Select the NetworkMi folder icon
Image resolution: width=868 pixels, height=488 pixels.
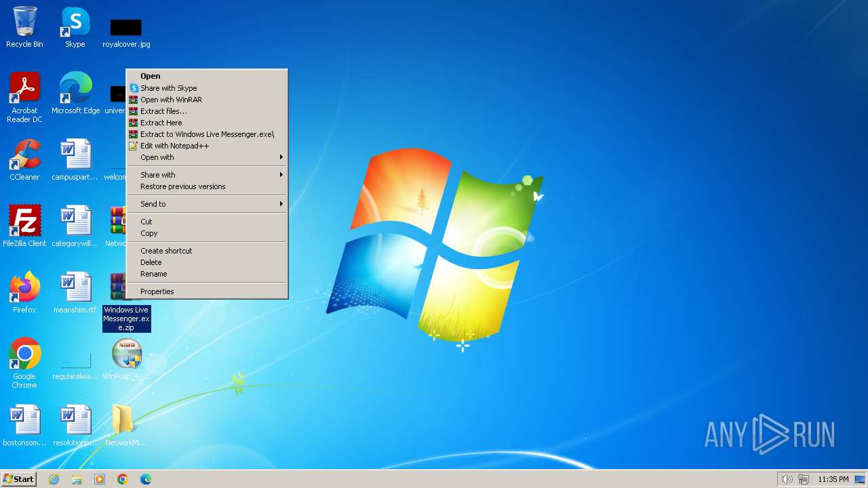click(126, 426)
